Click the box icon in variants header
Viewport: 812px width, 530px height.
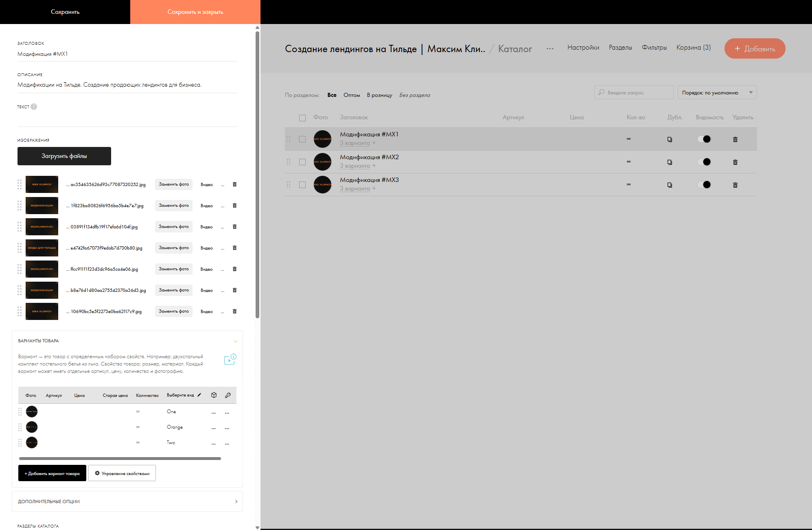click(x=214, y=395)
